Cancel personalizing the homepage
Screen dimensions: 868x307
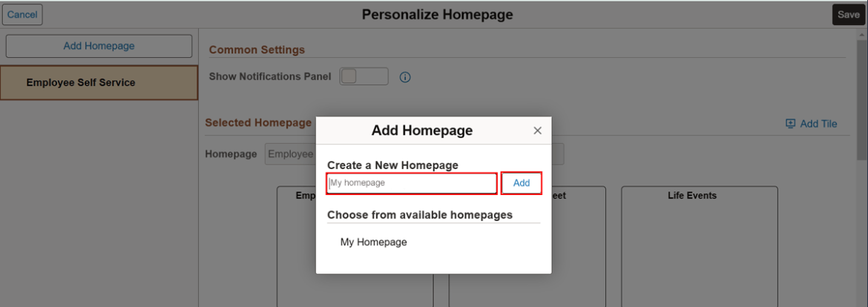tap(22, 15)
